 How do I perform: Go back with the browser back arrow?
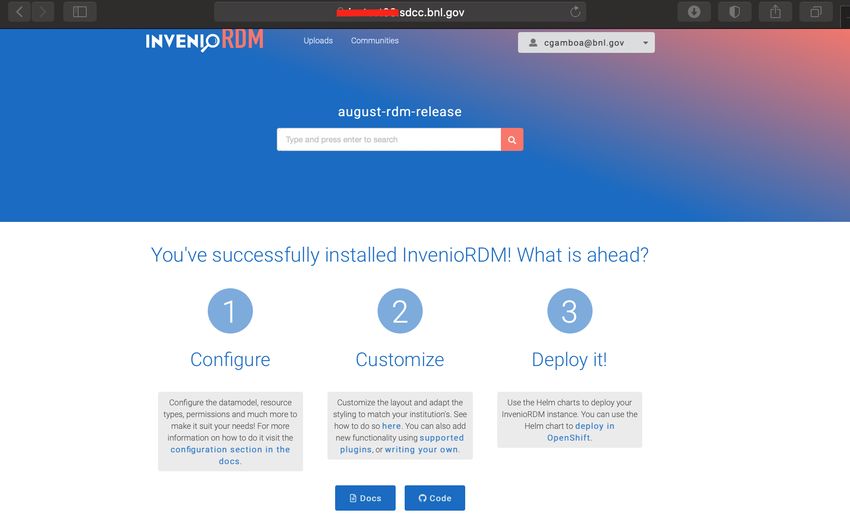20,11
